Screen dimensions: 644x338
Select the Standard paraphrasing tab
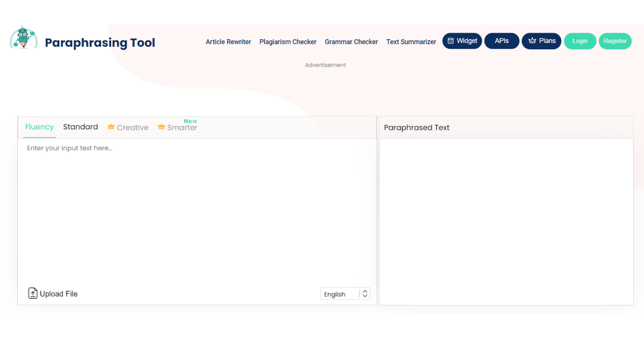click(x=80, y=127)
